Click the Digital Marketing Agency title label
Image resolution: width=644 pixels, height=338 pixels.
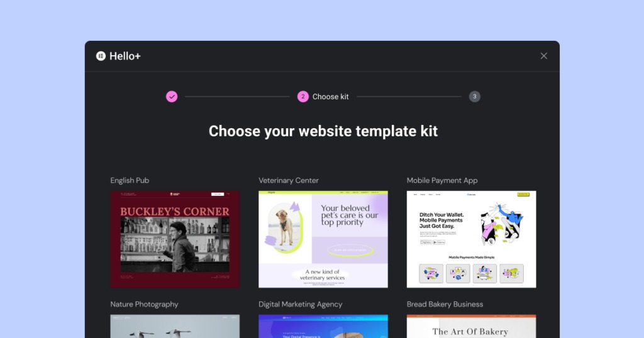(300, 304)
